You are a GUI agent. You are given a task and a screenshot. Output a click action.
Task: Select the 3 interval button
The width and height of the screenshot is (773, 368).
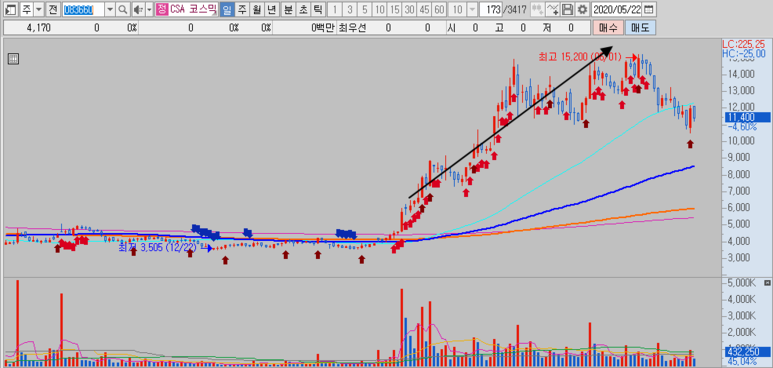point(350,9)
